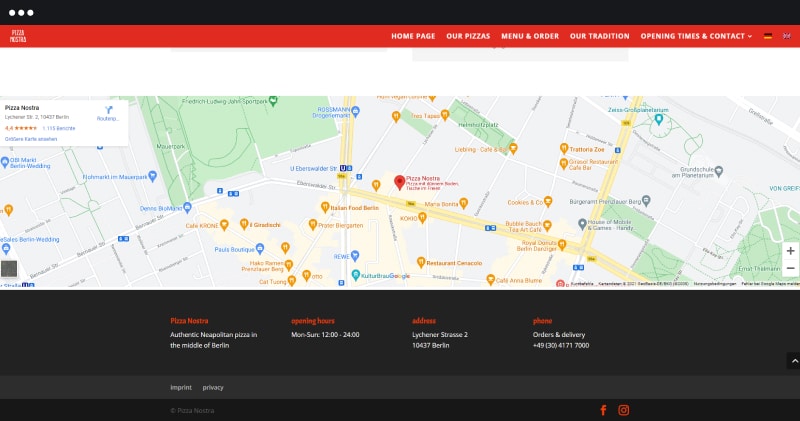Click the red Pizza Nostra map pin
The width and height of the screenshot is (800, 421).
399,182
